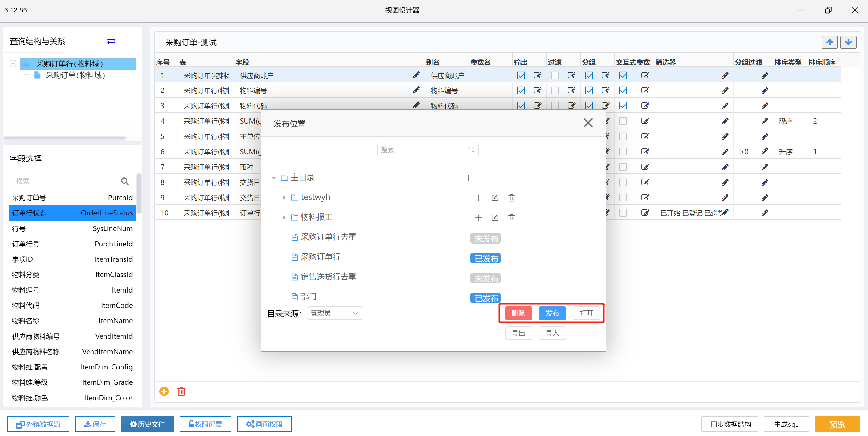The image size is (868, 436).
Task: Click the blue 发布 button
Action: [552, 313]
